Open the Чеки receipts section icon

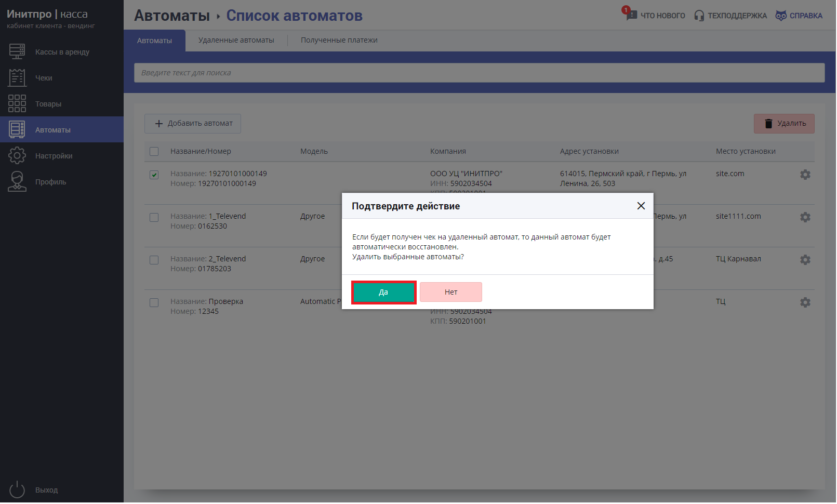pyautogui.click(x=17, y=77)
